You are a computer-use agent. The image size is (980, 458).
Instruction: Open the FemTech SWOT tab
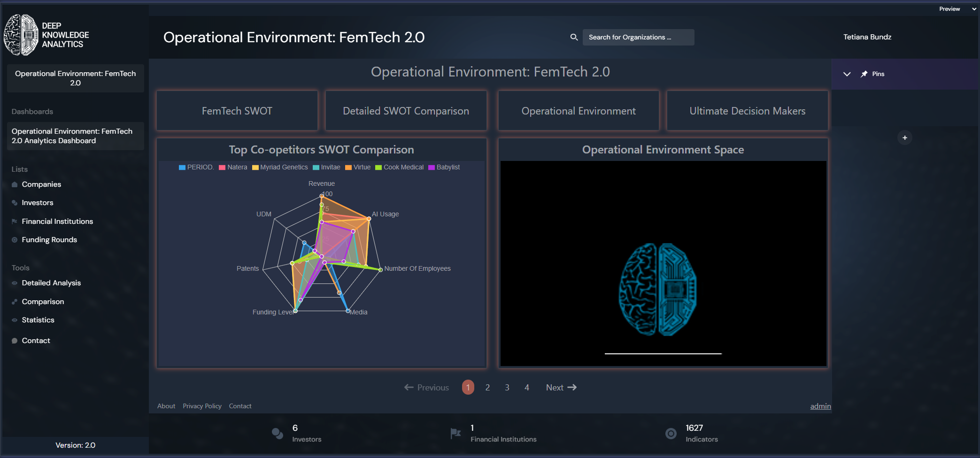(237, 111)
